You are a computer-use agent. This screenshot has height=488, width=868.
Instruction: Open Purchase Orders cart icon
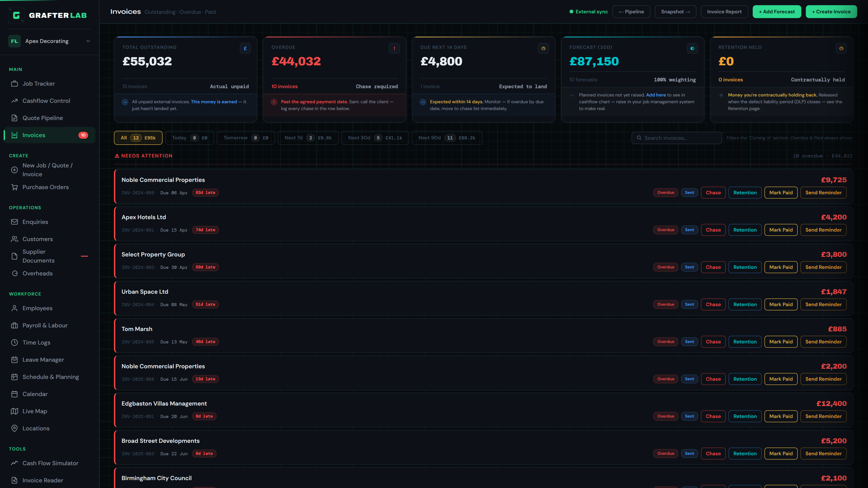click(x=14, y=187)
